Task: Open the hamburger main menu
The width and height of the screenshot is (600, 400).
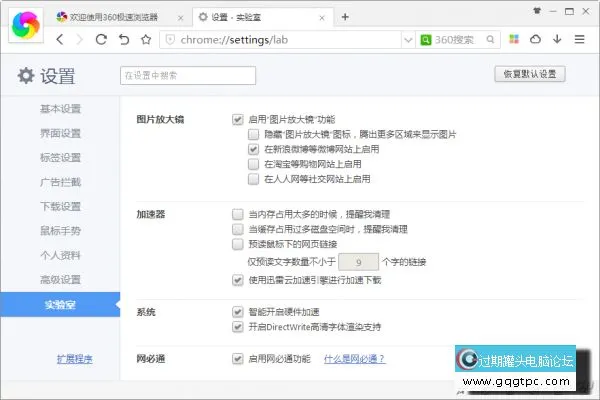Action: pyautogui.click(x=579, y=39)
